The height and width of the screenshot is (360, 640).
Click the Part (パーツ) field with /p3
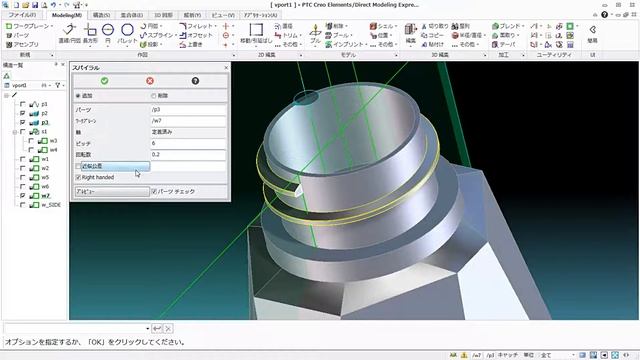(188, 109)
